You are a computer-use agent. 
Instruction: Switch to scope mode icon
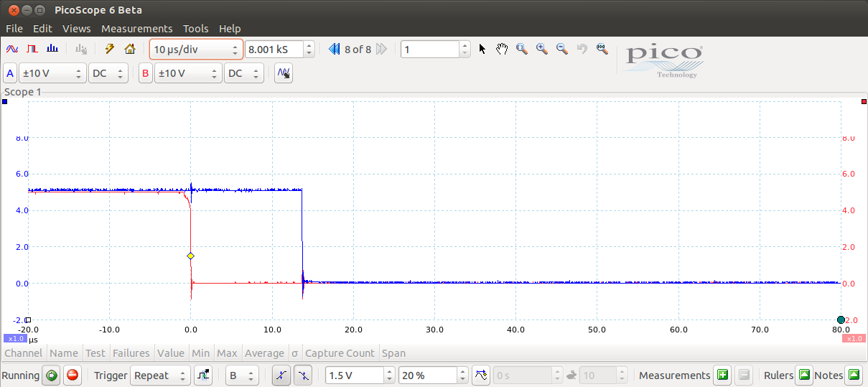click(x=12, y=50)
